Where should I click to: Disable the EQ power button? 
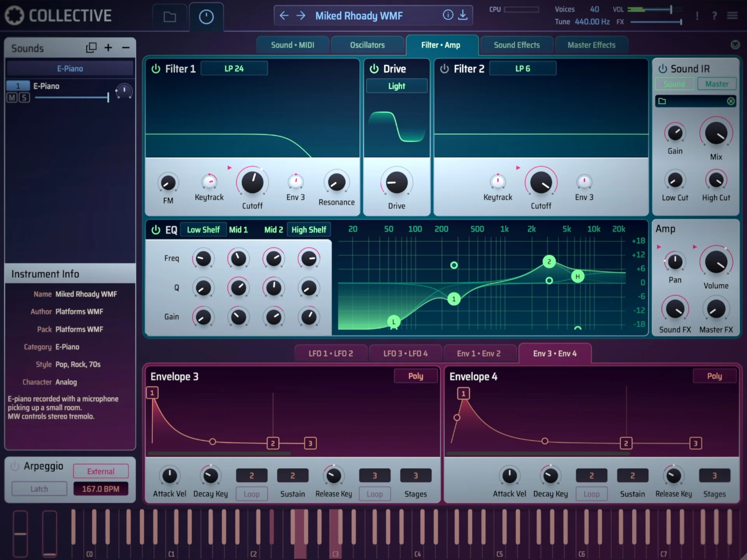(156, 230)
